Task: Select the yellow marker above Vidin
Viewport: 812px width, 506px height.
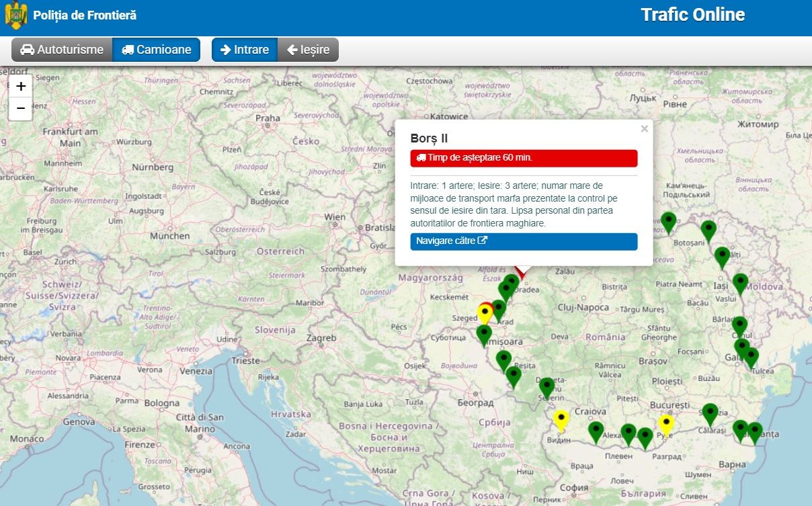Action: click(561, 420)
